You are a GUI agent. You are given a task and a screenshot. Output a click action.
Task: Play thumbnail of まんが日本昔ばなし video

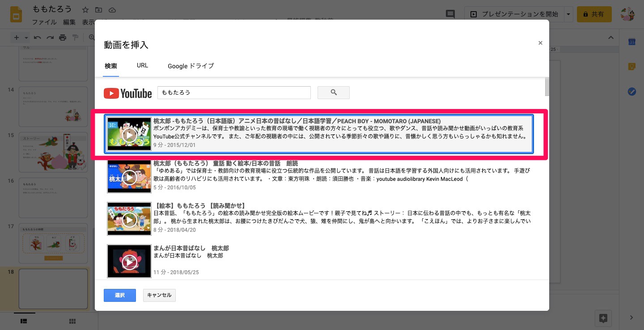click(129, 261)
